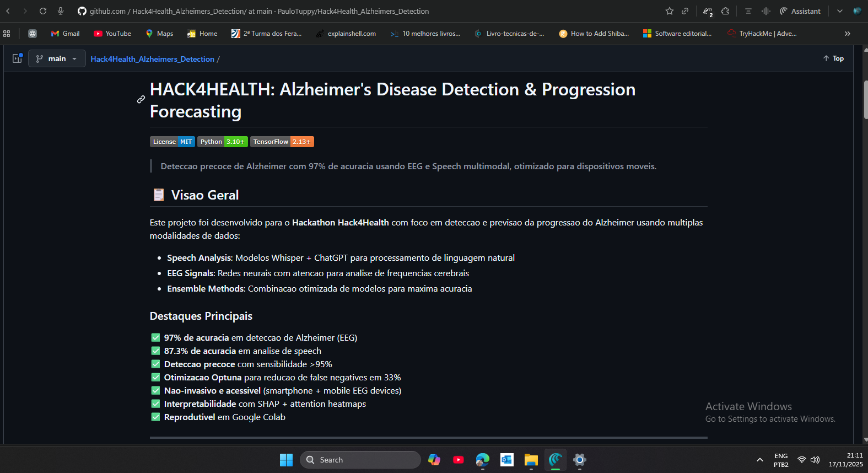The width and height of the screenshot is (868, 473).
Task: Click the "Destaques Principais" heading
Action: [201, 316]
